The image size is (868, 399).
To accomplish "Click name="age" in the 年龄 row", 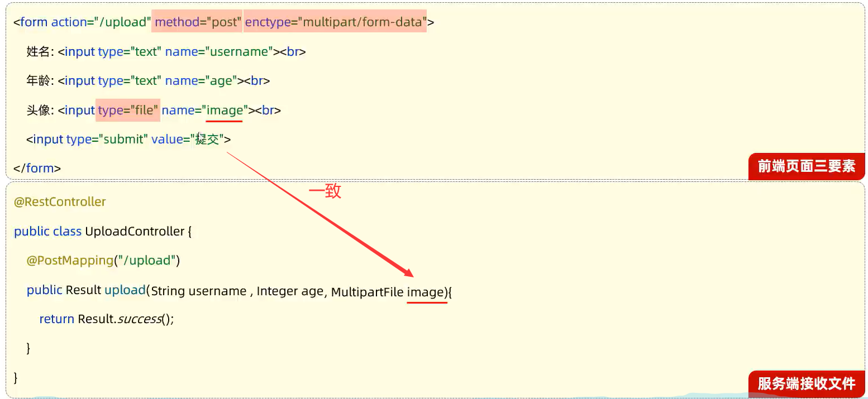I will click(201, 81).
